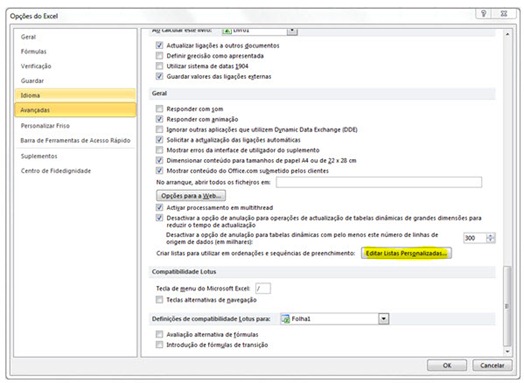
Task: Enable Teclas alternativas de navegação
Action: 159,300
